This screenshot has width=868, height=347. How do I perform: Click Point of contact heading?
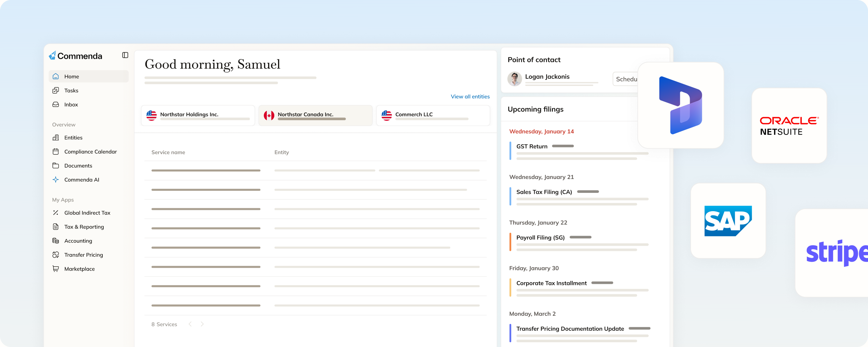pos(534,59)
